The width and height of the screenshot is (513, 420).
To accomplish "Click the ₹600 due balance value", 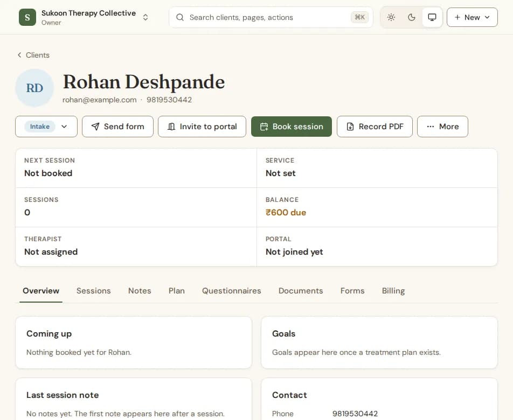I will [286, 213].
